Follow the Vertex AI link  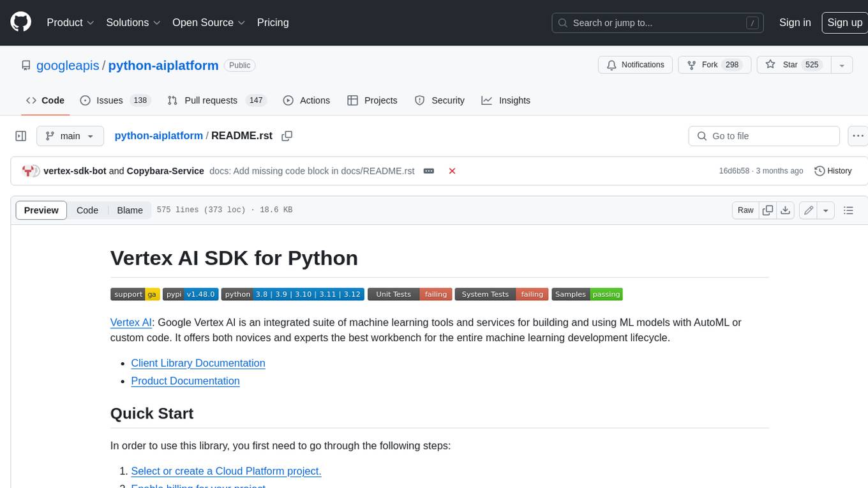pyautogui.click(x=131, y=323)
